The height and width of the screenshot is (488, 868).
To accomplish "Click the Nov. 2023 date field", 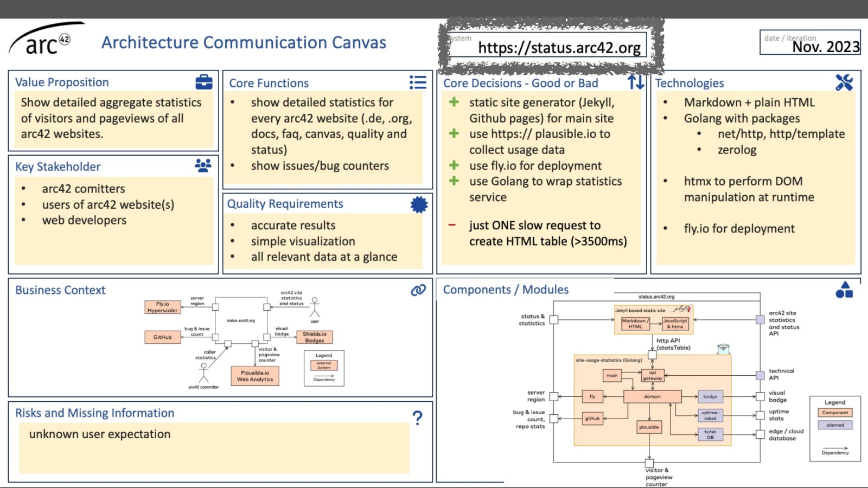I will click(x=810, y=42).
